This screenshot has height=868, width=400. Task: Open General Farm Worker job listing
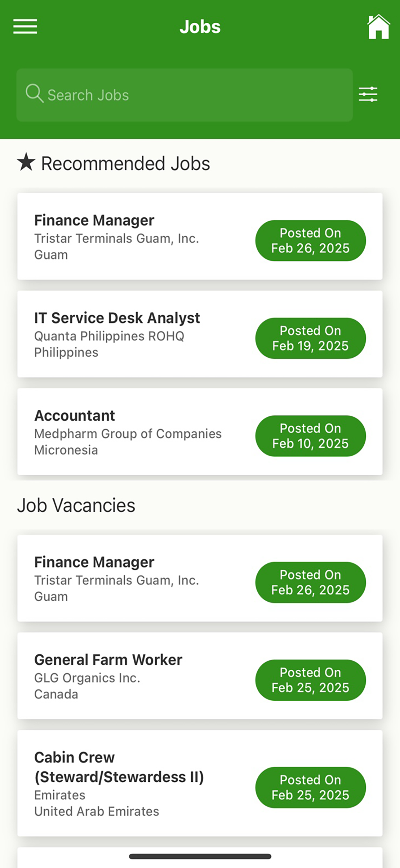pyautogui.click(x=200, y=676)
